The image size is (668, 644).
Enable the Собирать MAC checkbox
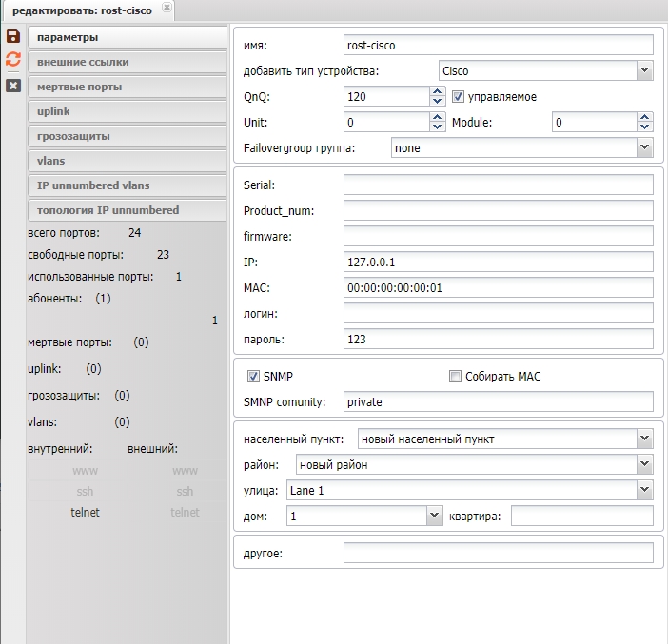coord(455,377)
